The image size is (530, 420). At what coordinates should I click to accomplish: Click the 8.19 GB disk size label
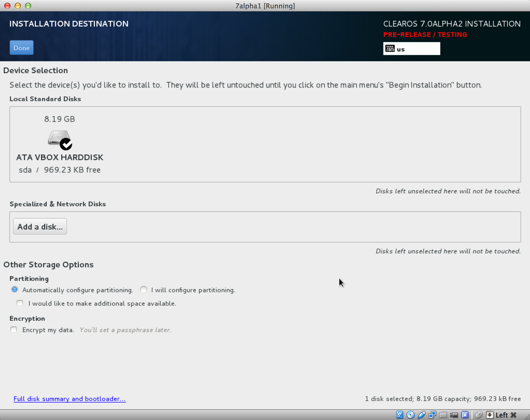[x=60, y=119]
